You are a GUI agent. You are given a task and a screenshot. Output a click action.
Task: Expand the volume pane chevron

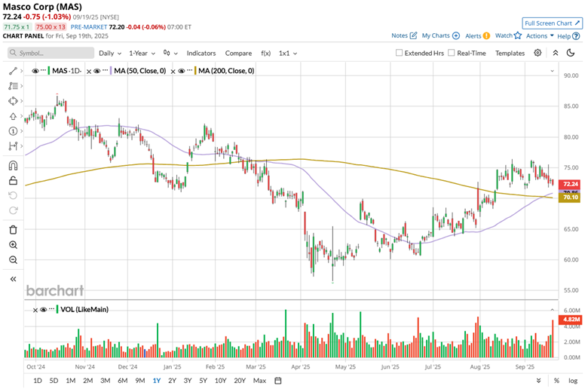pyautogui.click(x=552, y=310)
